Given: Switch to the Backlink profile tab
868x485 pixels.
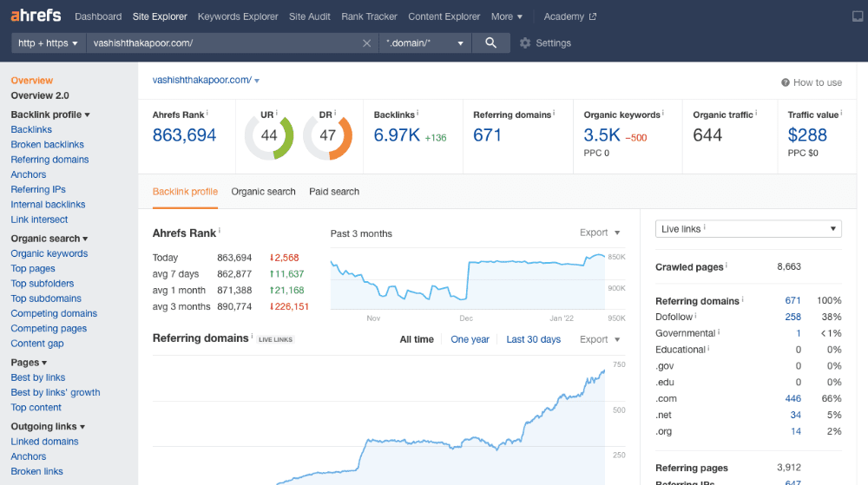Looking at the screenshot, I should pyautogui.click(x=185, y=192).
